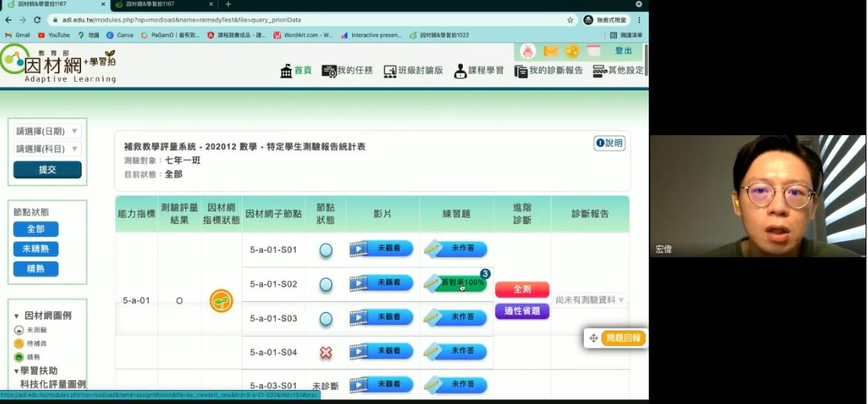Image resolution: width=868 pixels, height=404 pixels.
Task: Click the orange sprout indicator icon for 5-a-01
Action: pyautogui.click(x=221, y=300)
